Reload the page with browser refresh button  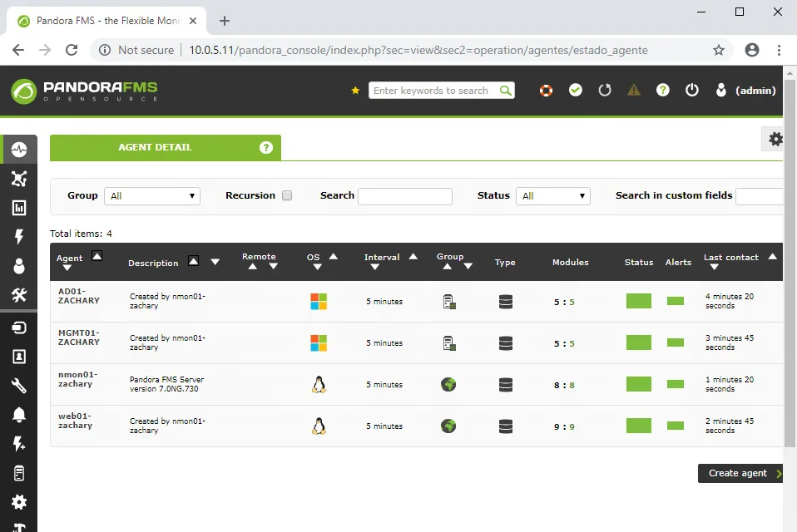click(x=72, y=50)
